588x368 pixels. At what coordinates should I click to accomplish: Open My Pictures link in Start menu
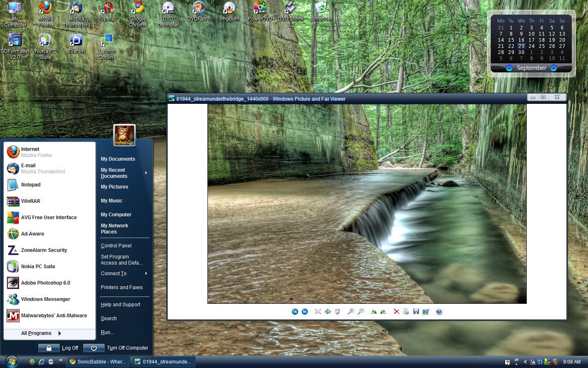tap(114, 187)
